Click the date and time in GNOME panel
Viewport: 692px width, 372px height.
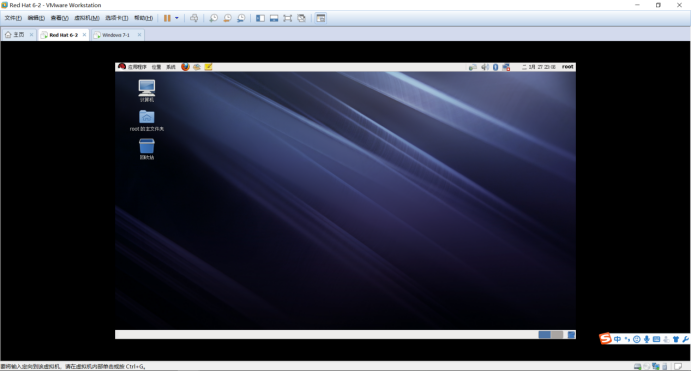tap(538, 67)
